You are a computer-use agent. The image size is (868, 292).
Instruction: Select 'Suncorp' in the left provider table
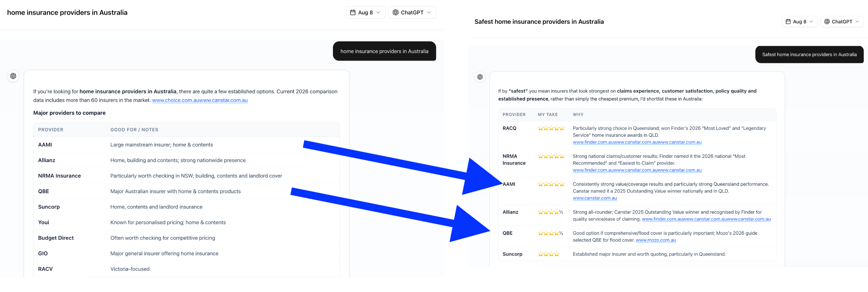point(49,207)
